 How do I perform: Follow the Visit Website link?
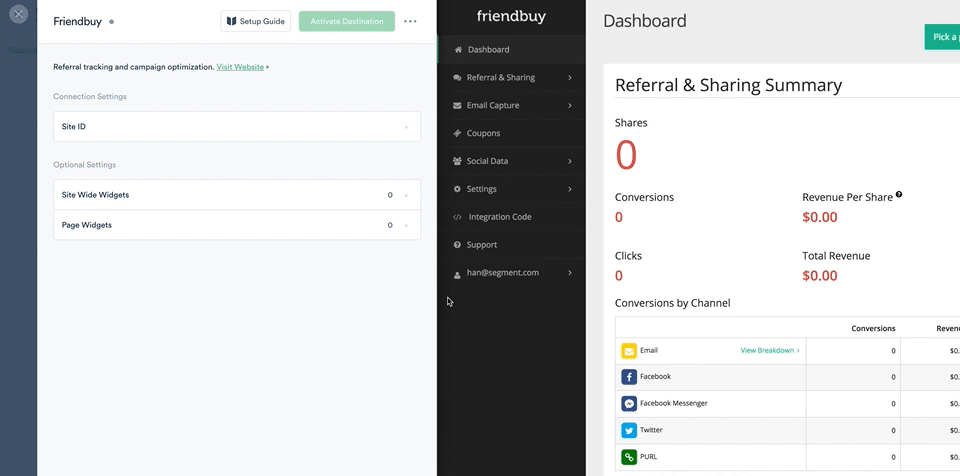click(240, 67)
